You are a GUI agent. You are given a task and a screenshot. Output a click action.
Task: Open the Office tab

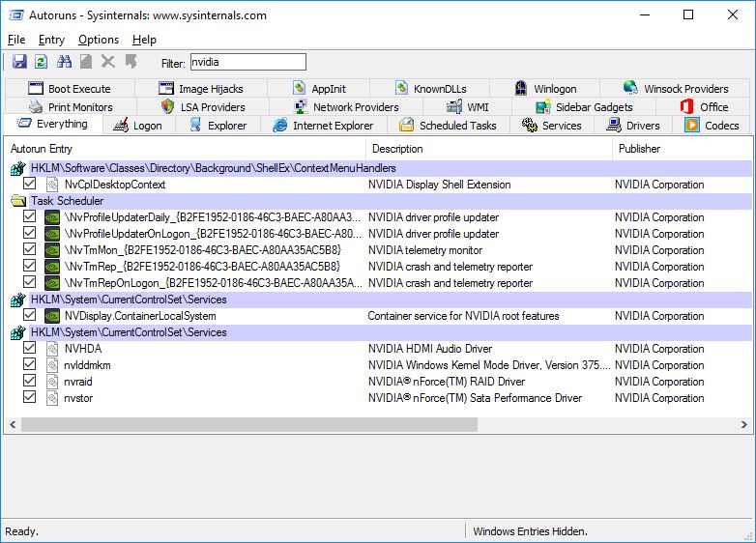point(704,107)
